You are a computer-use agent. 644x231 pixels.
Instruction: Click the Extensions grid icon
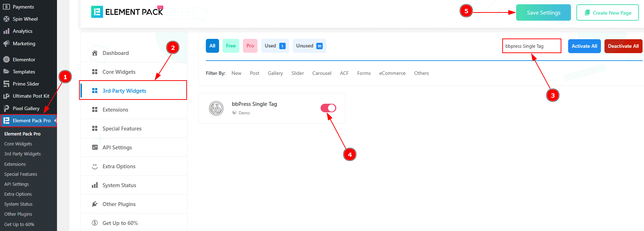95,110
